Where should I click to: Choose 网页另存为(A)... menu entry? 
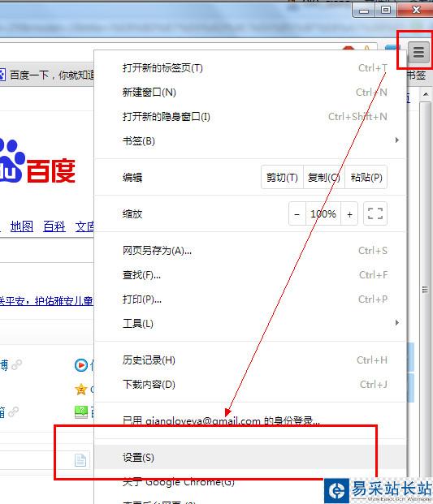250,251
